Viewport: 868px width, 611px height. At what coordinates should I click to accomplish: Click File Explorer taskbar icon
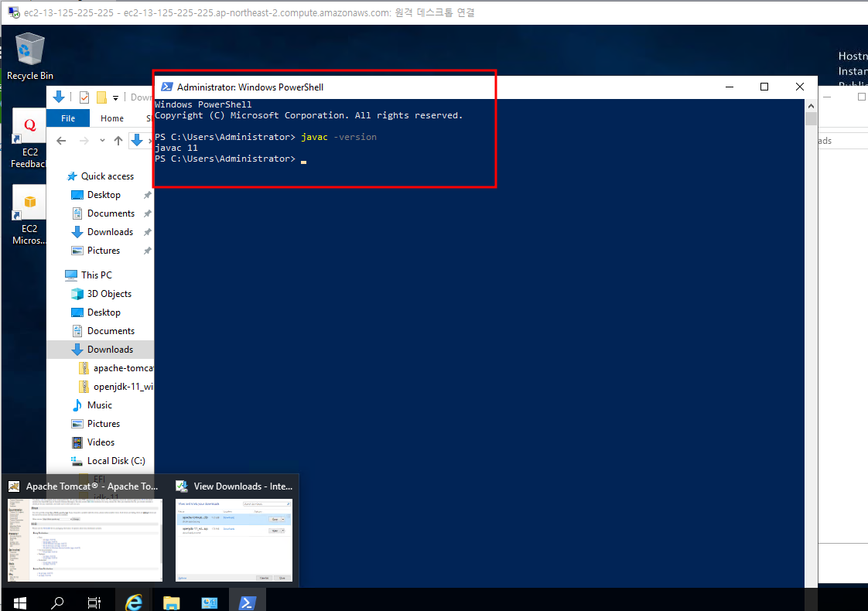[x=171, y=602]
